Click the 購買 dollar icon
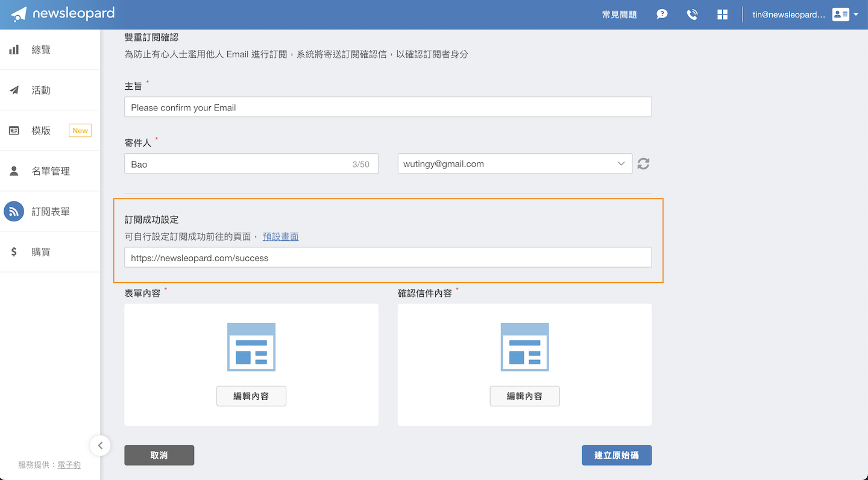Image resolution: width=868 pixels, height=480 pixels. click(14, 252)
